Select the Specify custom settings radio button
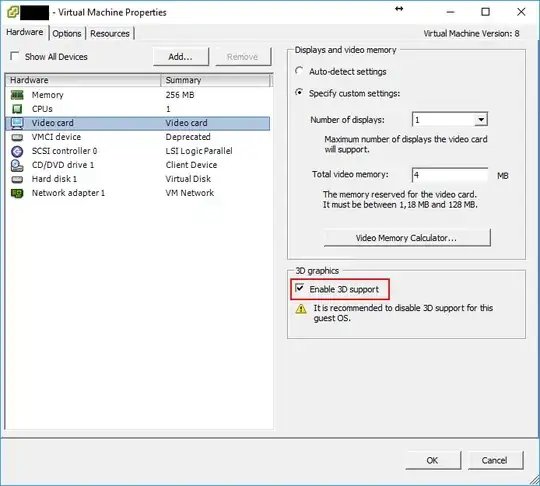540x486 pixels. pos(299,92)
